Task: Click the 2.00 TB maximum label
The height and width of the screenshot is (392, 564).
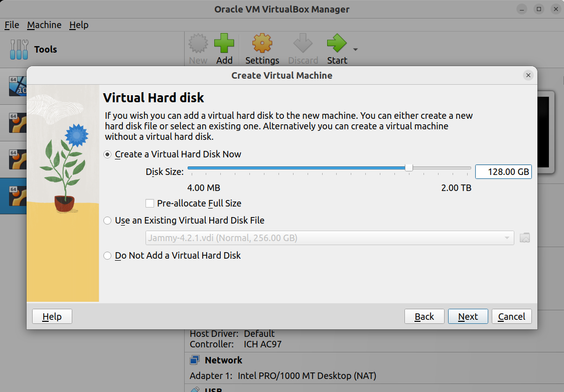Action: click(456, 188)
